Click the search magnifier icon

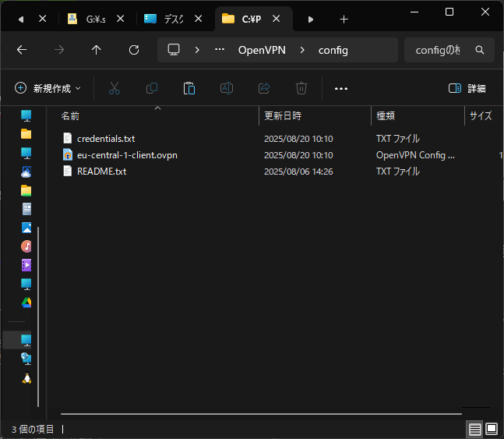(480, 50)
